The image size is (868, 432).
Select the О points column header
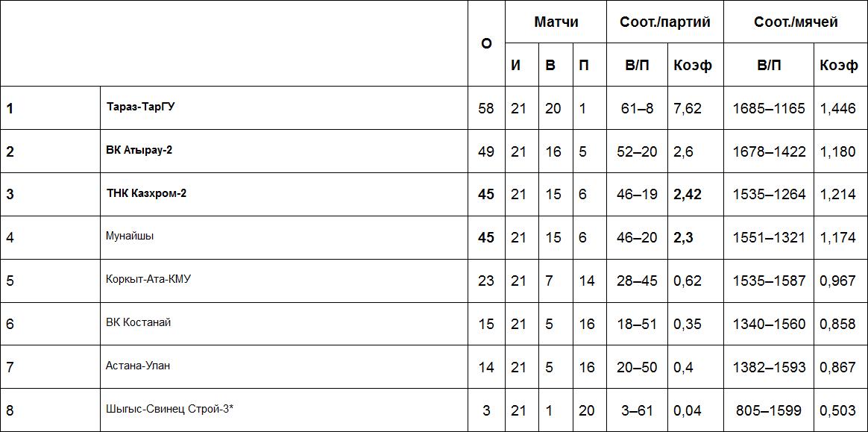pos(486,43)
